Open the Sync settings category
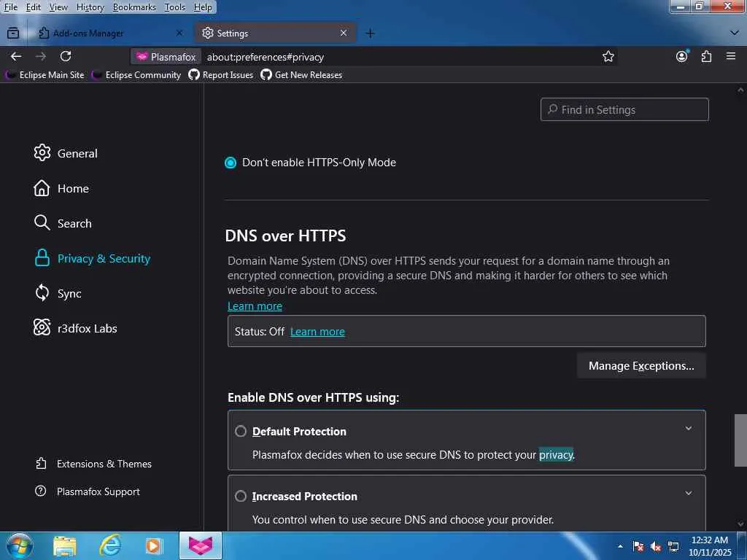Viewport: 747px width, 560px height. pyautogui.click(x=58, y=293)
